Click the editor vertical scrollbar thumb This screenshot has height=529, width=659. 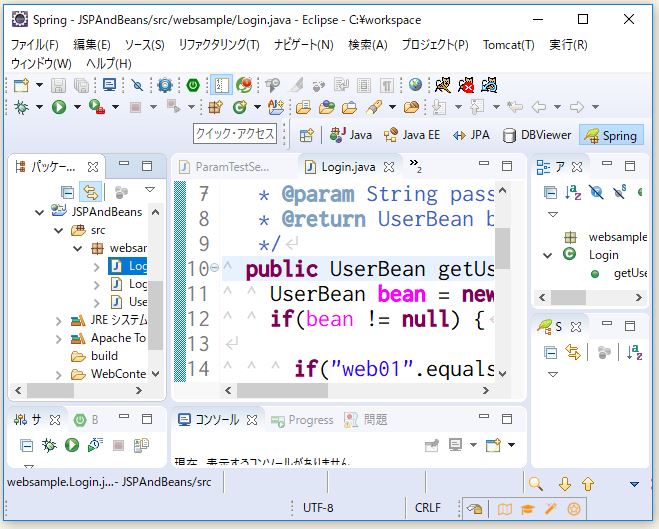pos(502,247)
